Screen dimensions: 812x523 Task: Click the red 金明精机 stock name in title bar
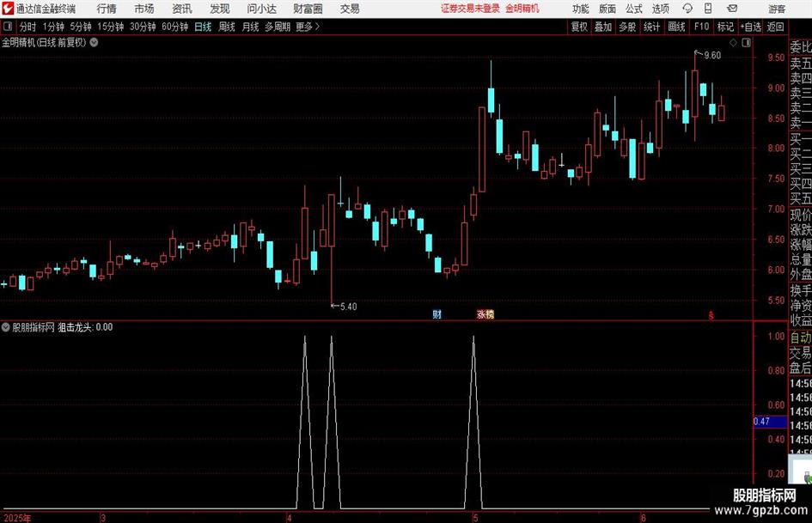522,9
